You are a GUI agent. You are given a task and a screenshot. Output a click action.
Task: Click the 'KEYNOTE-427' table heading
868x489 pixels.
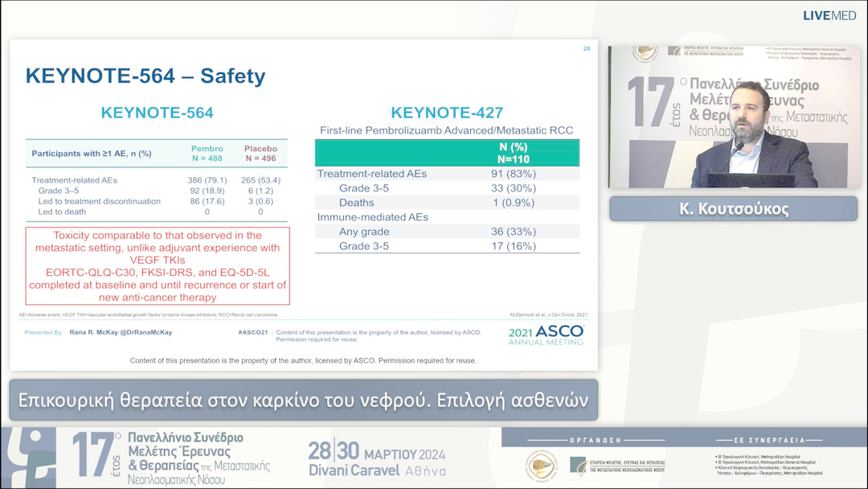click(x=447, y=113)
